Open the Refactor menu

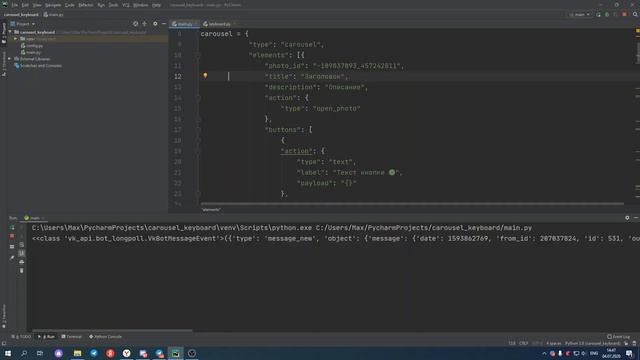point(86,5)
